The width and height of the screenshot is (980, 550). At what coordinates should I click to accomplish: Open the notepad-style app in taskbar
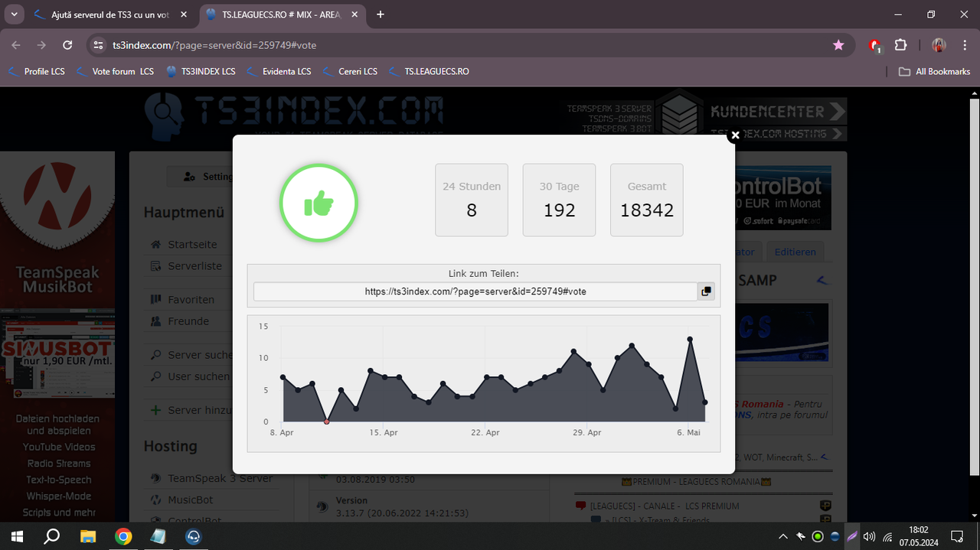pos(158,536)
